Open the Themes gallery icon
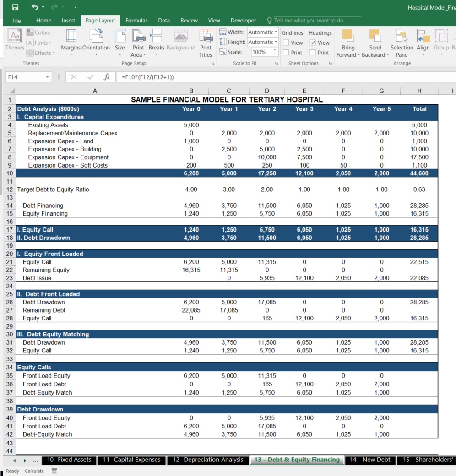The width and height of the screenshot is (456, 476). [15, 36]
